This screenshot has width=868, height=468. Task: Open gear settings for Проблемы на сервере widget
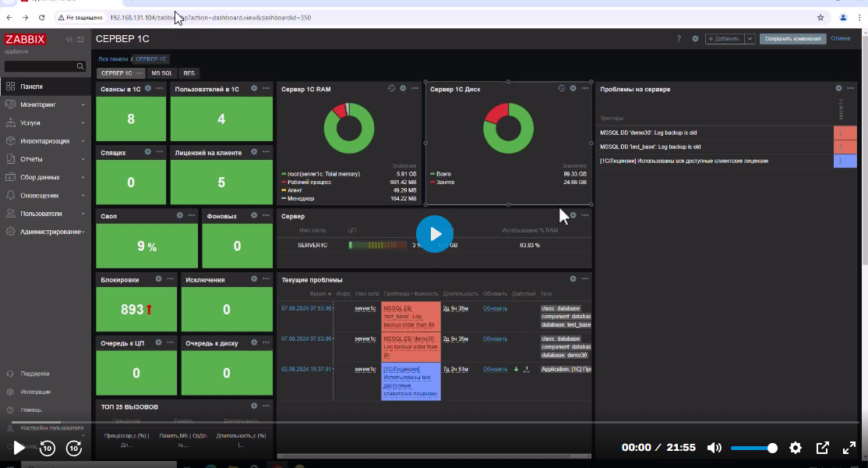838,89
